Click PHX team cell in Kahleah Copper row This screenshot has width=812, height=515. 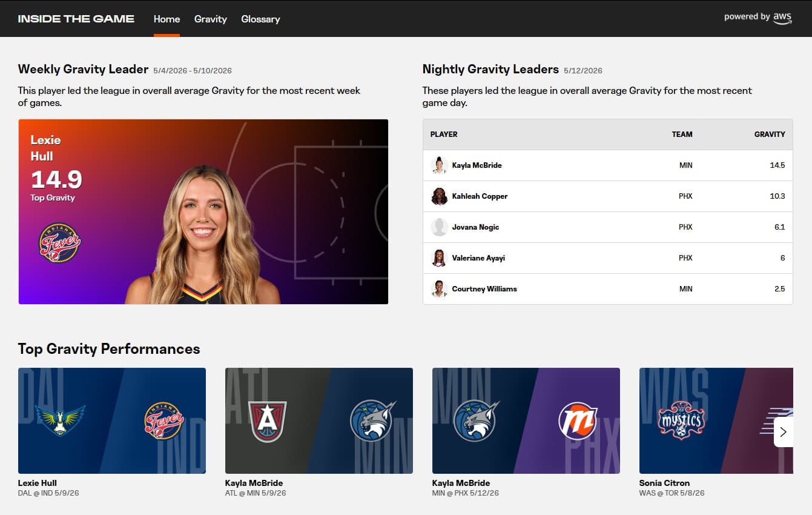coord(685,196)
